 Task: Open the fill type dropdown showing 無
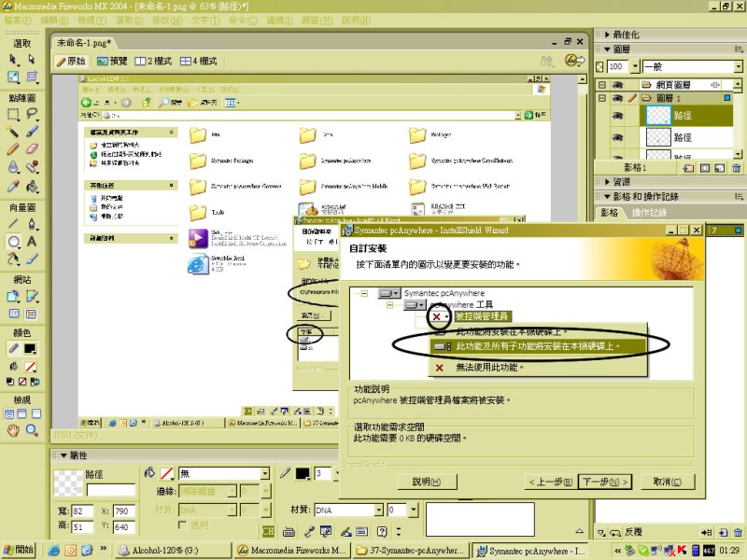click(x=265, y=474)
